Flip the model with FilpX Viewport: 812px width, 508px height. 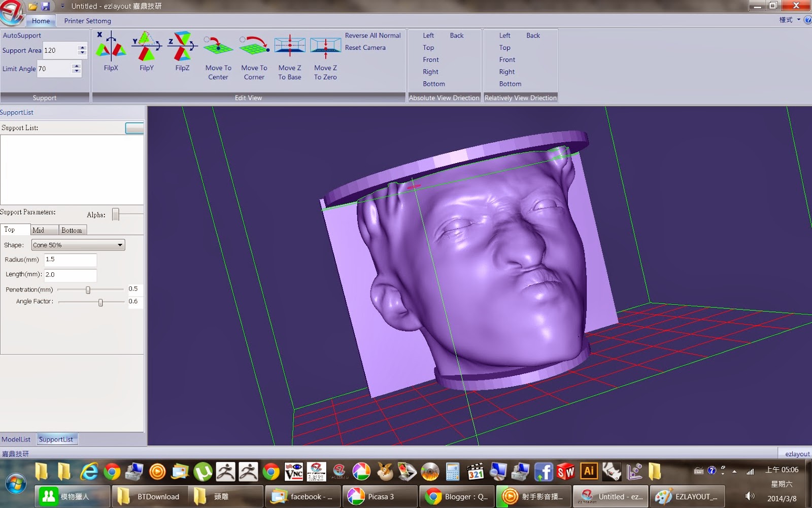tap(111, 51)
